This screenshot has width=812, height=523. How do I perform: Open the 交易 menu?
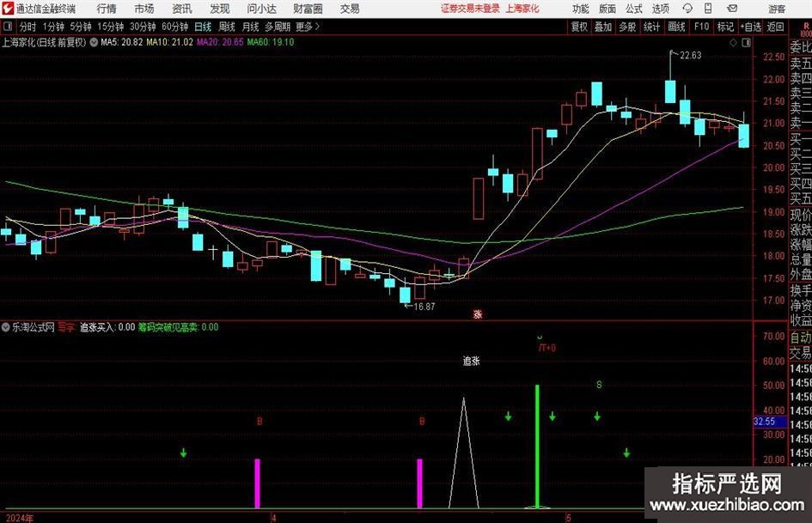pos(350,9)
